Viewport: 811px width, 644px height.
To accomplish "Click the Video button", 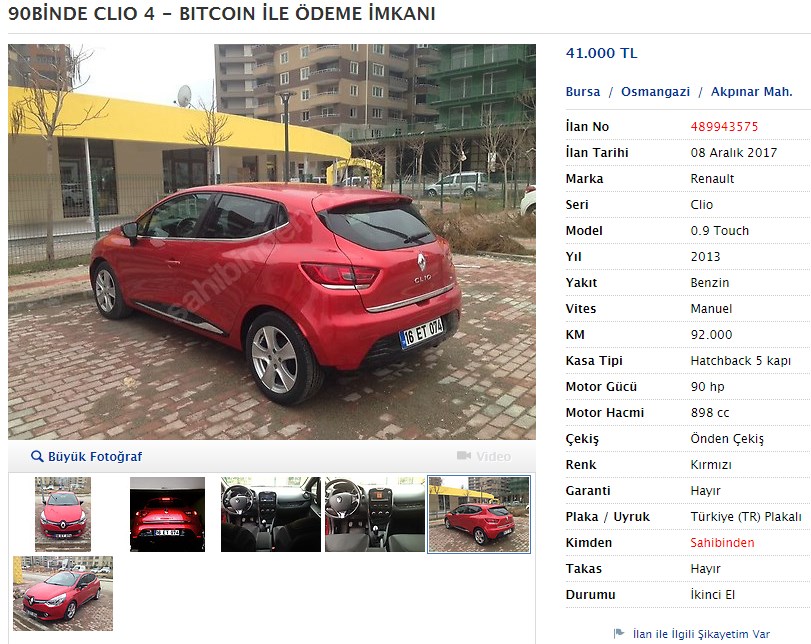I will pyautogui.click(x=484, y=456).
